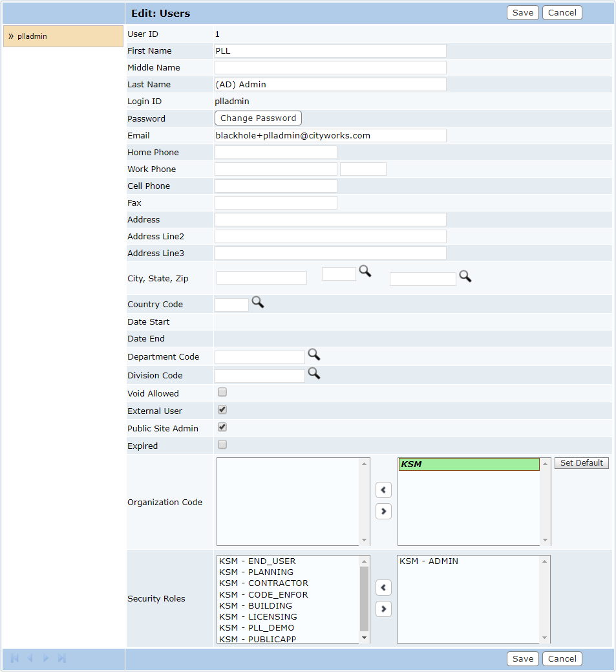The image size is (616, 672).
Task: Move organization right with the arrow button
Action: [383, 511]
